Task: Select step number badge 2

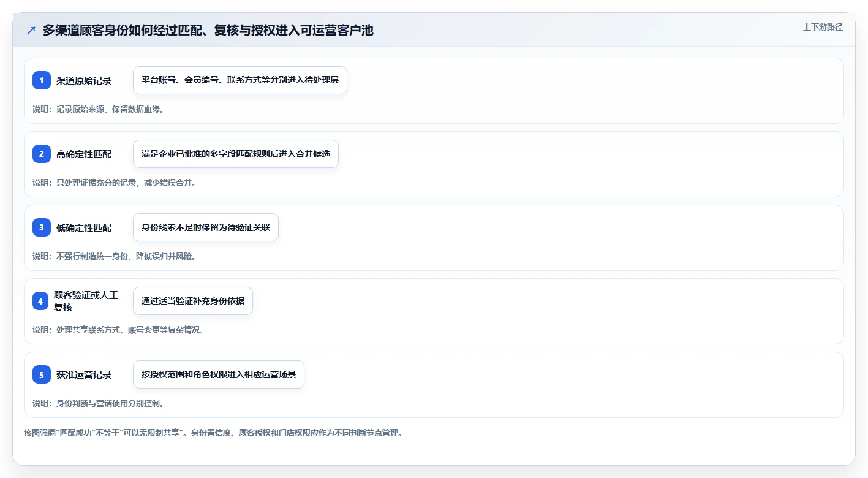Action: coord(42,154)
